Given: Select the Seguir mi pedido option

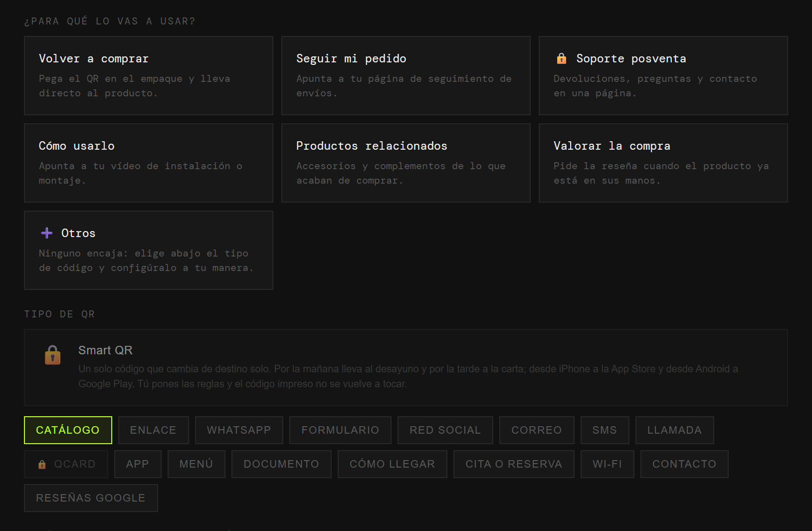Looking at the screenshot, I should 406,75.
